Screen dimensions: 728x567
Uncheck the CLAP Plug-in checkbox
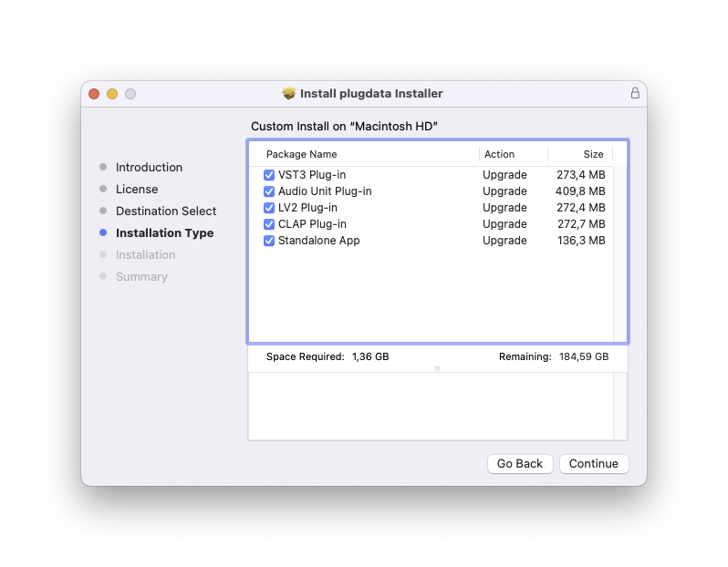269,224
